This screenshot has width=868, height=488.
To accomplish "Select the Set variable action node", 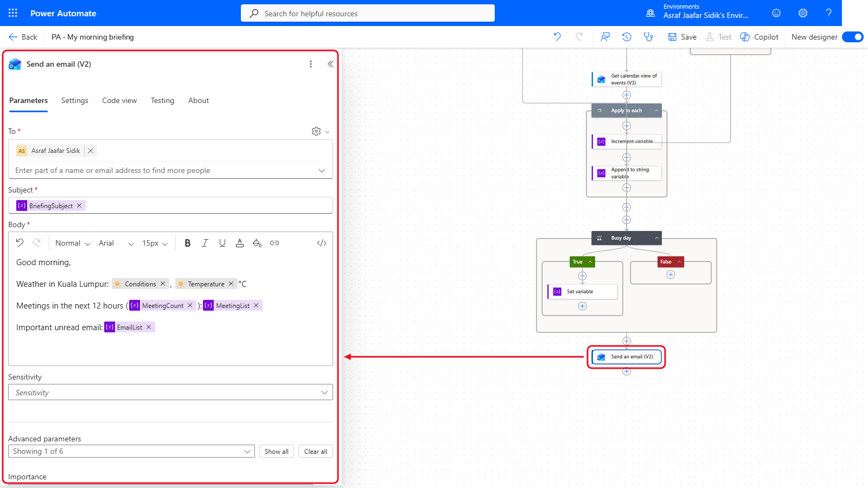I will pos(583,292).
